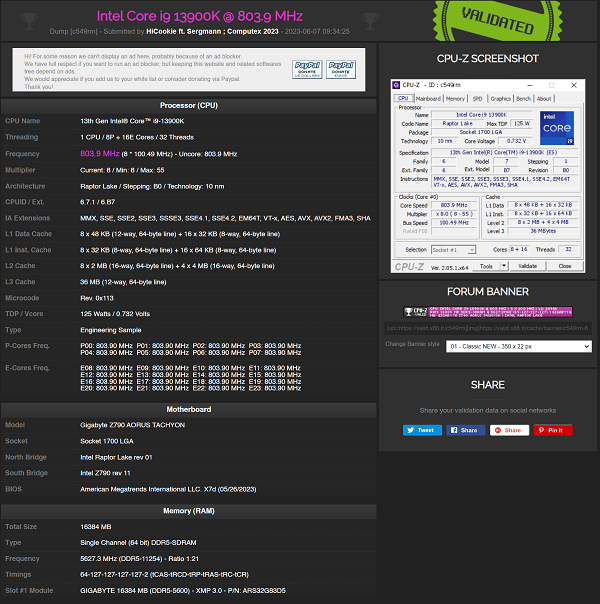
Task: Open the Bench tab in CPU-Z
Action: 523,99
